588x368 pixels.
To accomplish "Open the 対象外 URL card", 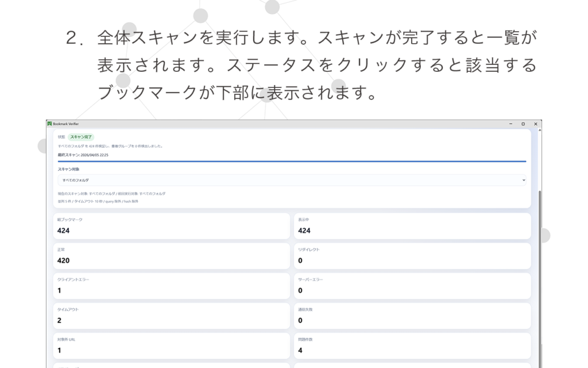I will [171, 346].
